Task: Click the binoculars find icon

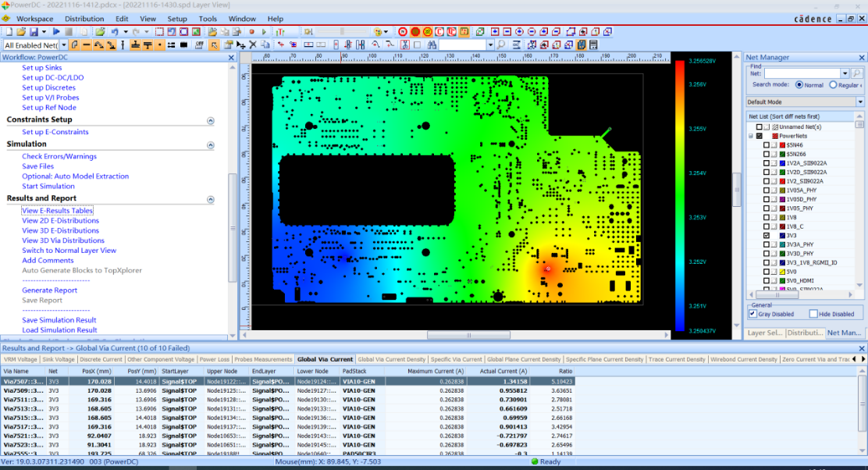Action: pyautogui.click(x=432, y=45)
